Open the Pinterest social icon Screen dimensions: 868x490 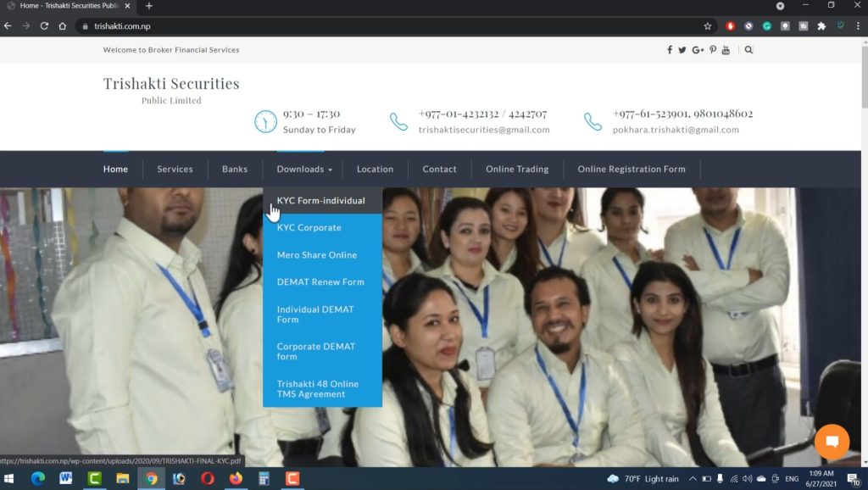712,50
